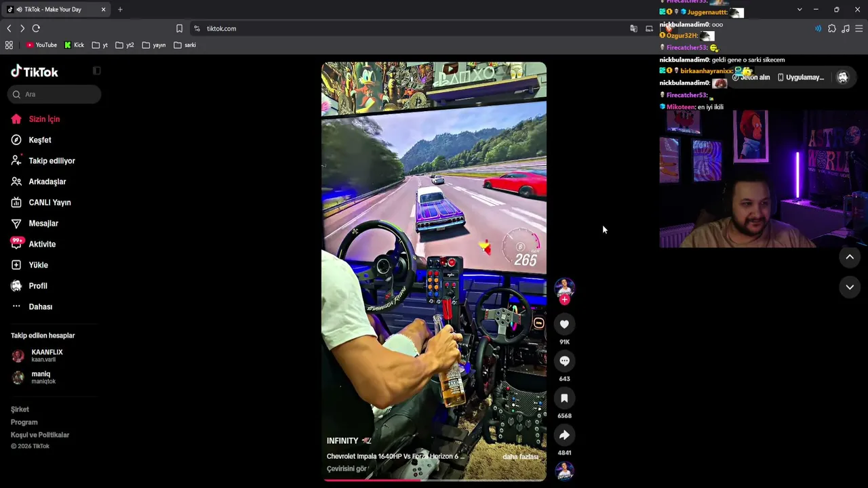Share the video using the arrow icon
Screen dimensions: 868x488
click(x=564, y=435)
